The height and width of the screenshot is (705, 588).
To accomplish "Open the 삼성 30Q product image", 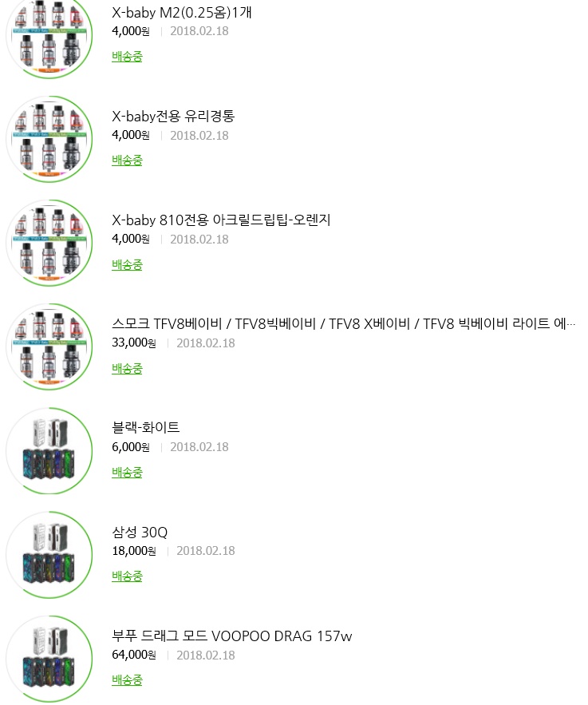I will click(49, 555).
